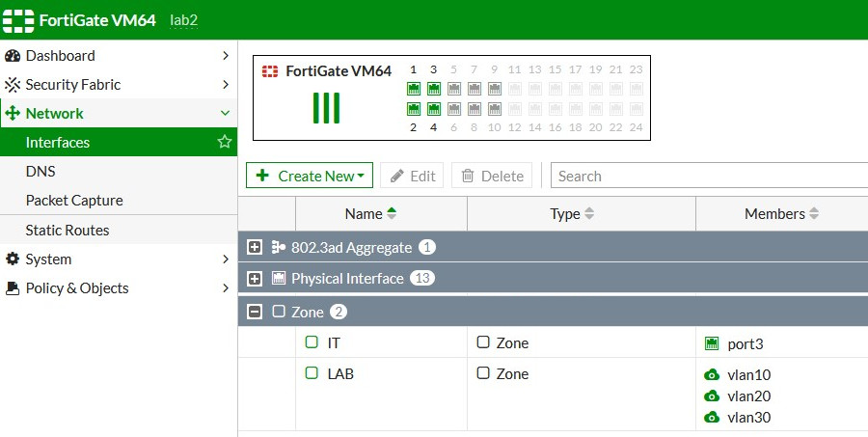The width and height of the screenshot is (868, 437).
Task: Open the Static Routes page
Action: point(119,230)
